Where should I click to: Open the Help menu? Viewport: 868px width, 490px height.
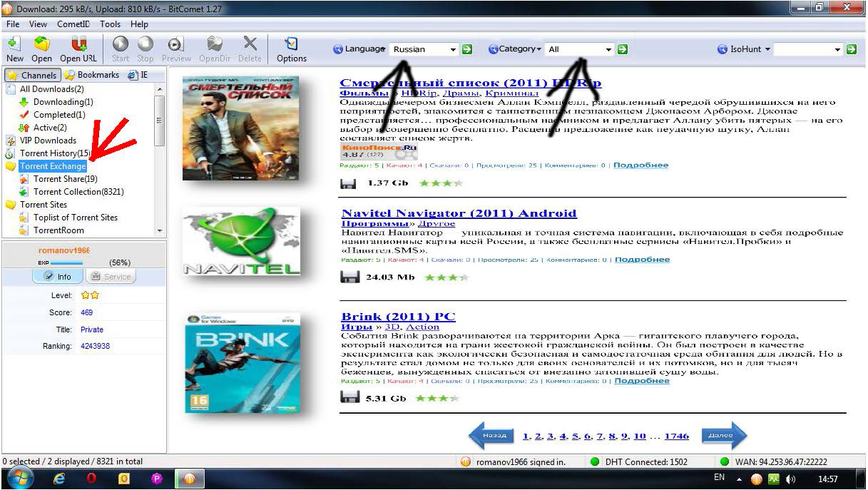pos(139,24)
